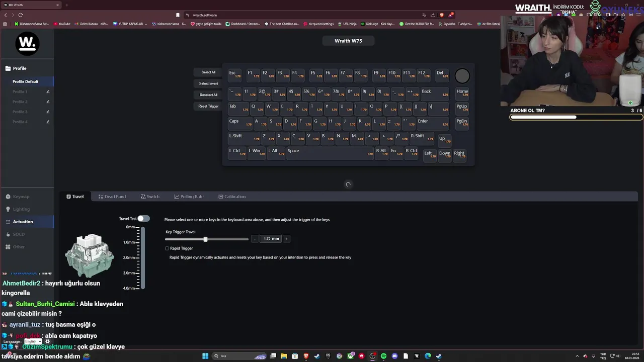This screenshot has height=362, width=644.
Task: Select the Space key on keyboard
Action: [x=330, y=152]
